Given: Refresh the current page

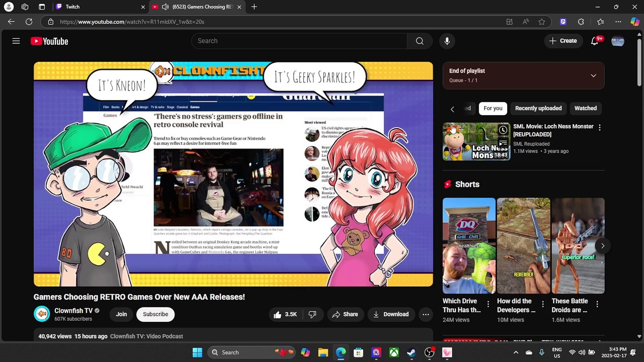Looking at the screenshot, I should [x=29, y=22].
